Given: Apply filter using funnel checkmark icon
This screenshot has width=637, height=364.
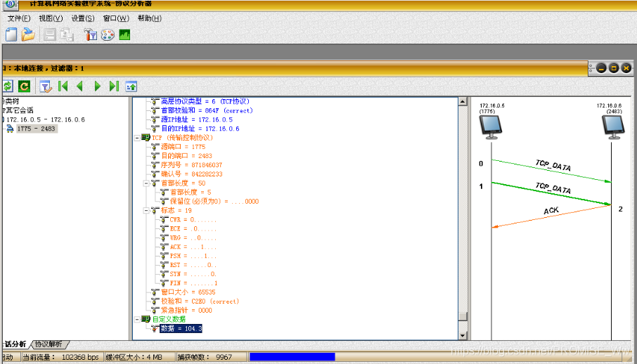Looking at the screenshot, I should pyautogui.click(x=46, y=86).
